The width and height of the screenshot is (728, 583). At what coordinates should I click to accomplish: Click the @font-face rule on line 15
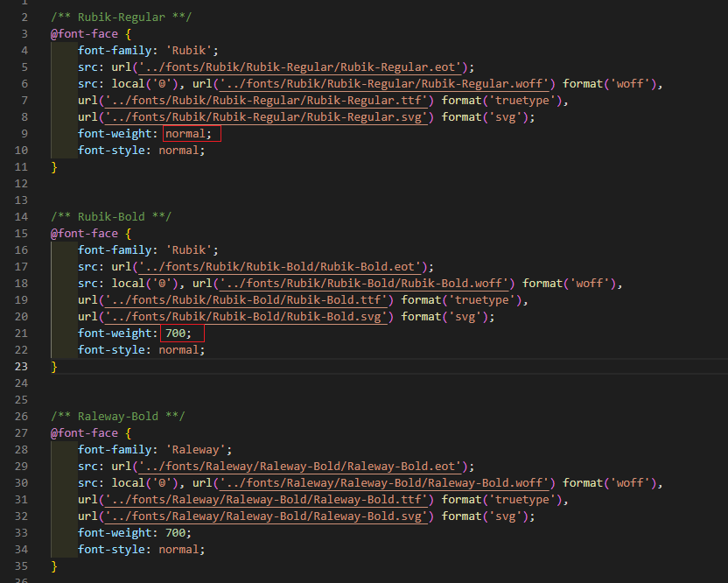pyautogui.click(x=84, y=234)
